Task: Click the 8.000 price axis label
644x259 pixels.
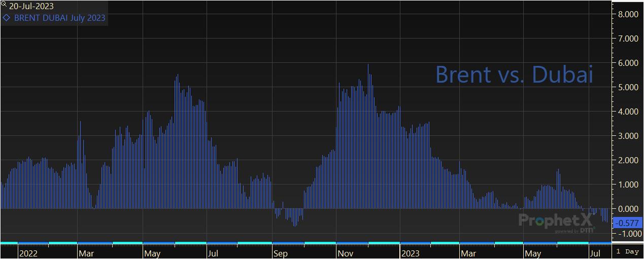Action: 627,14
